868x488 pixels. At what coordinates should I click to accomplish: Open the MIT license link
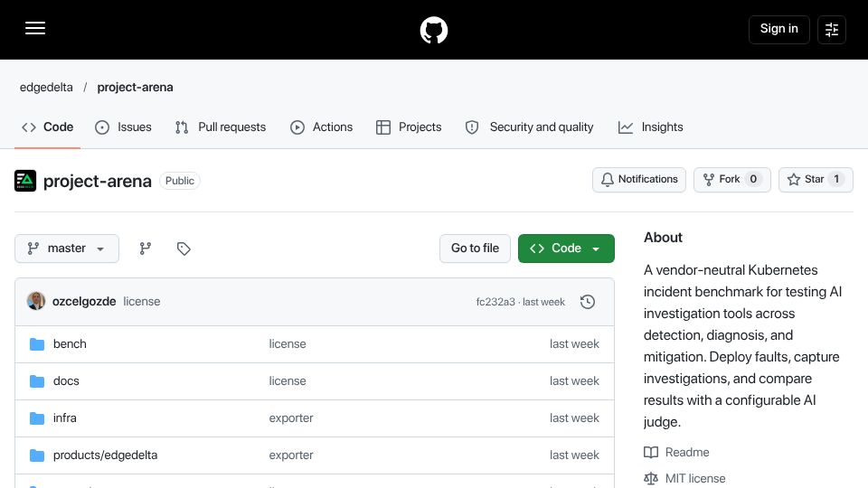pos(684,479)
